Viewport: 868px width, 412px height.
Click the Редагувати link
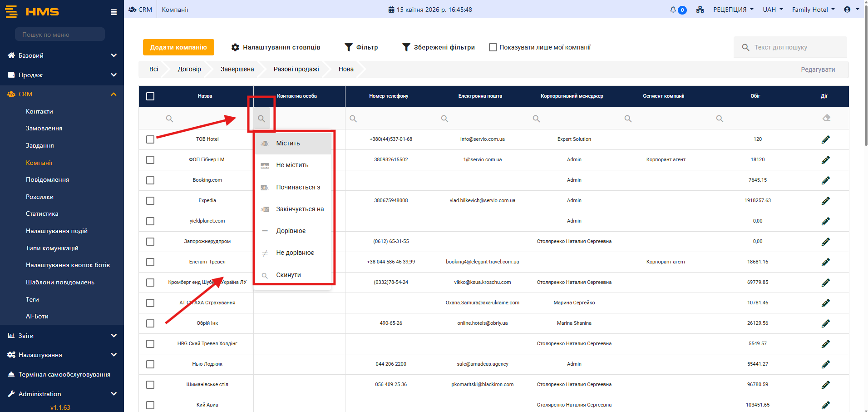(x=817, y=69)
